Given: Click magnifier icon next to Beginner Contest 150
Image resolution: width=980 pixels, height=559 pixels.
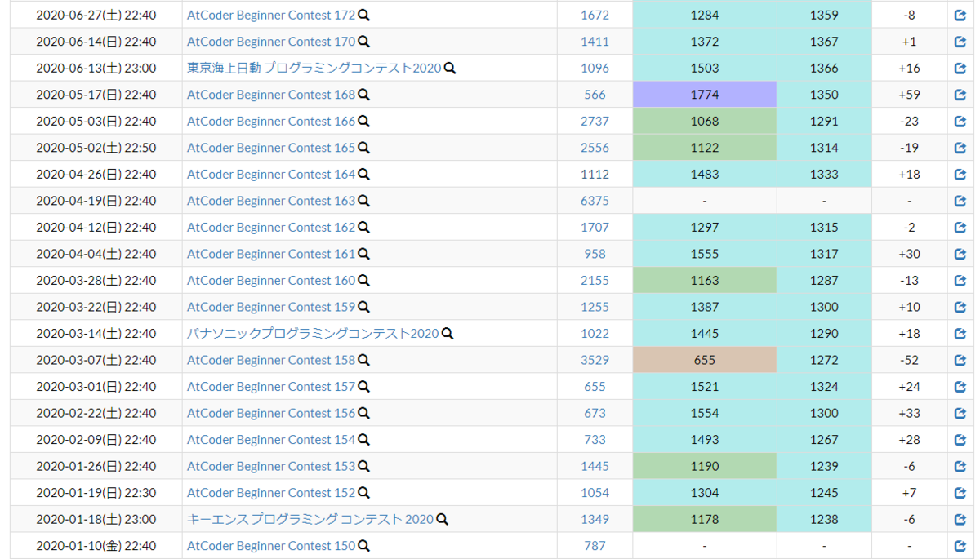Looking at the screenshot, I should [x=364, y=545].
